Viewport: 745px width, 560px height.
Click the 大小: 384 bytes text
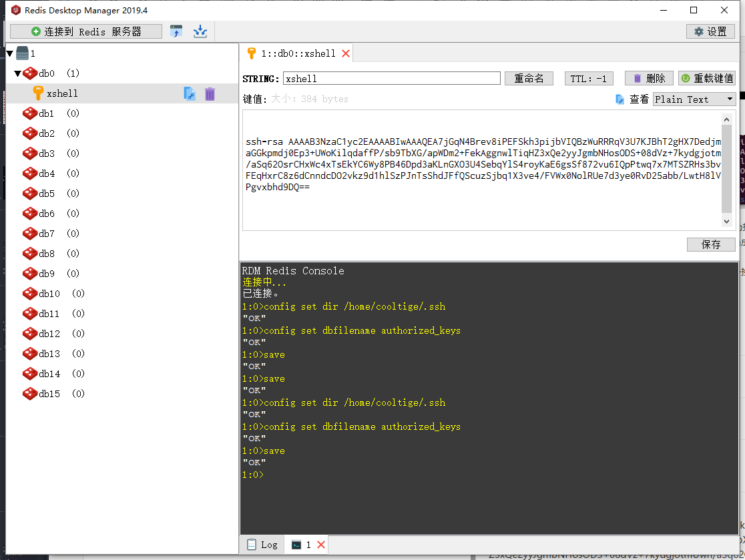tap(310, 99)
